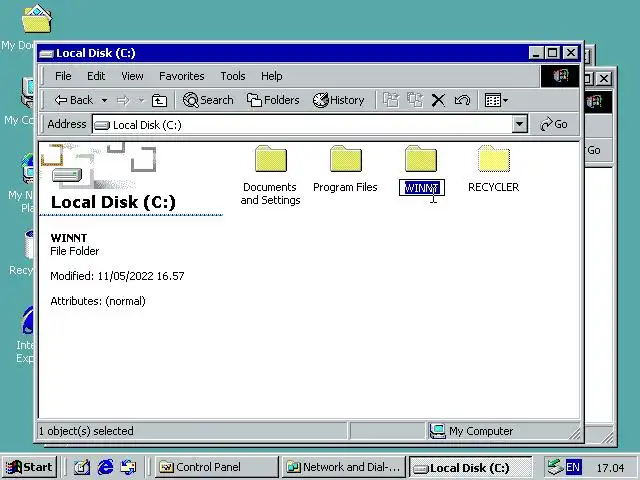Click the 'Attributes: (normal)' text
The image size is (640, 480).
(98, 301)
